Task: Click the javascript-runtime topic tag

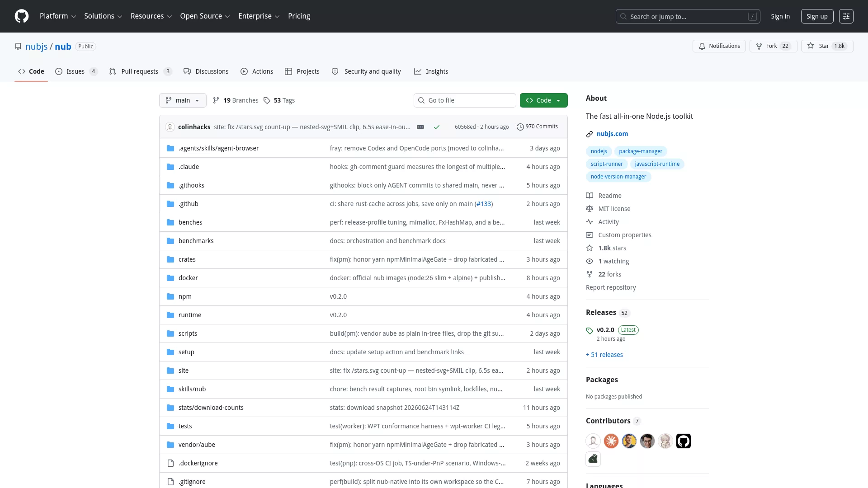Action: coord(657,164)
